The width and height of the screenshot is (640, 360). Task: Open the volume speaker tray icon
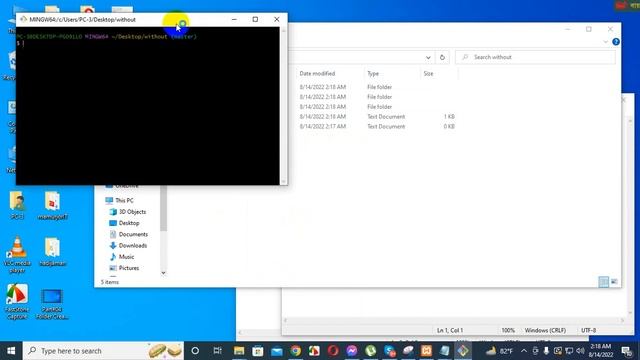(580, 351)
